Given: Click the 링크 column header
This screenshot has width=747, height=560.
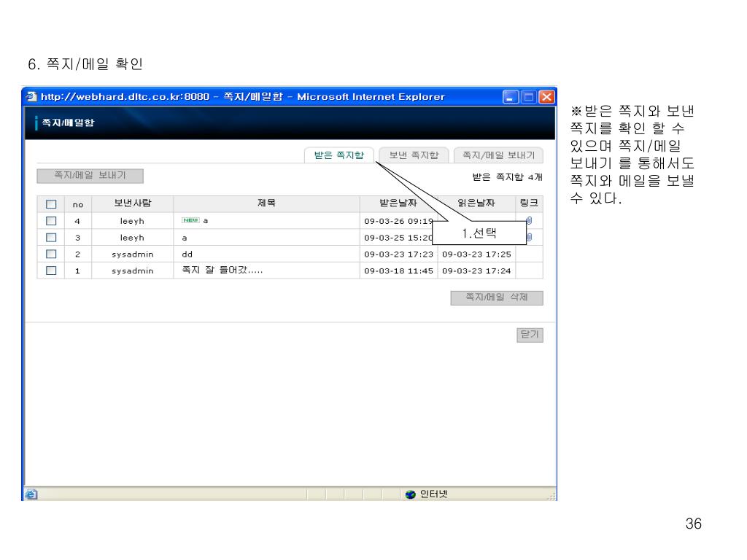Looking at the screenshot, I should coord(529,203).
